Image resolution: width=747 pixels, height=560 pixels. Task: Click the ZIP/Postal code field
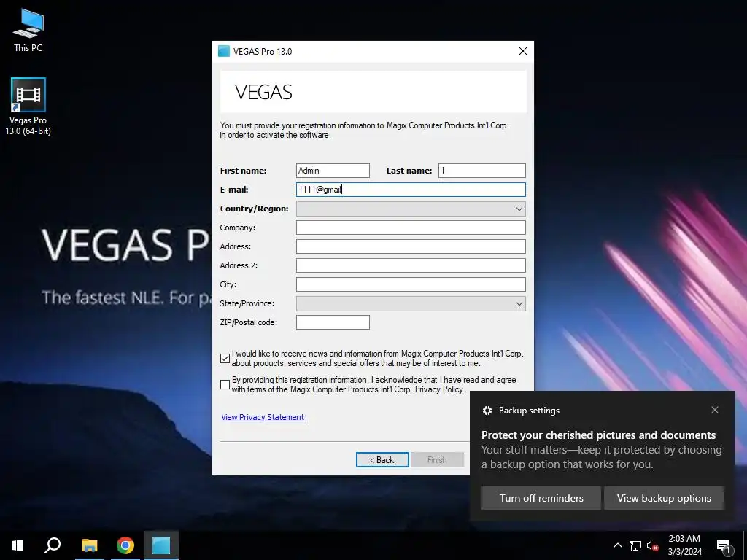tap(333, 322)
